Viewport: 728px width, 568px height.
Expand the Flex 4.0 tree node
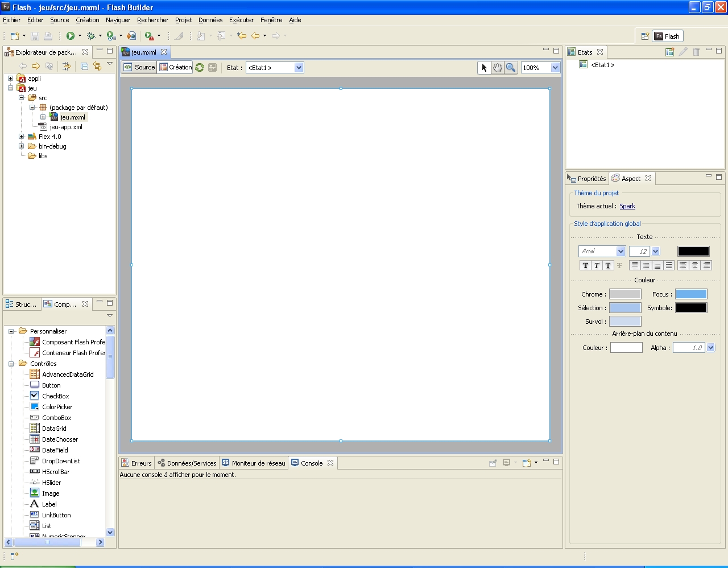pos(22,137)
